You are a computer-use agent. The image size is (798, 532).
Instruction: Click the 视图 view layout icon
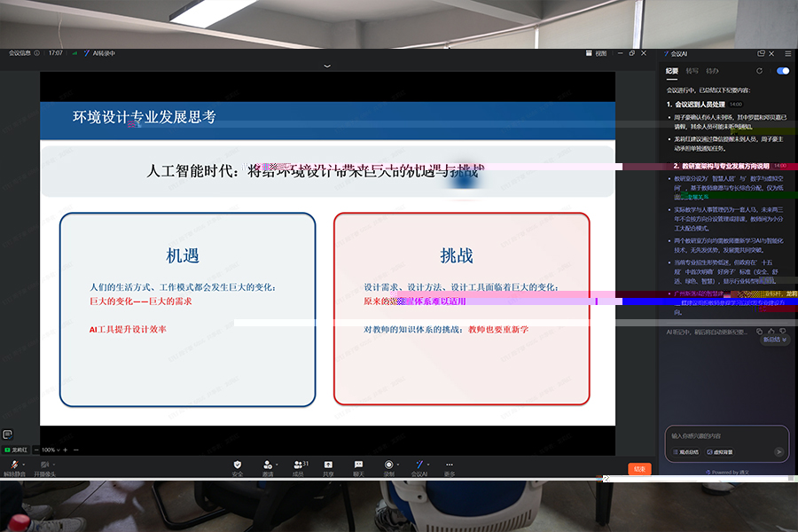[x=592, y=52]
